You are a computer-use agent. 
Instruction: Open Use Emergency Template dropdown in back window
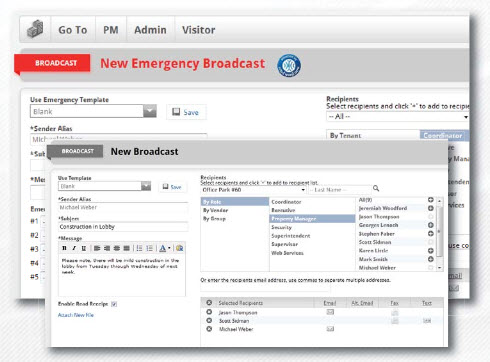93,111
